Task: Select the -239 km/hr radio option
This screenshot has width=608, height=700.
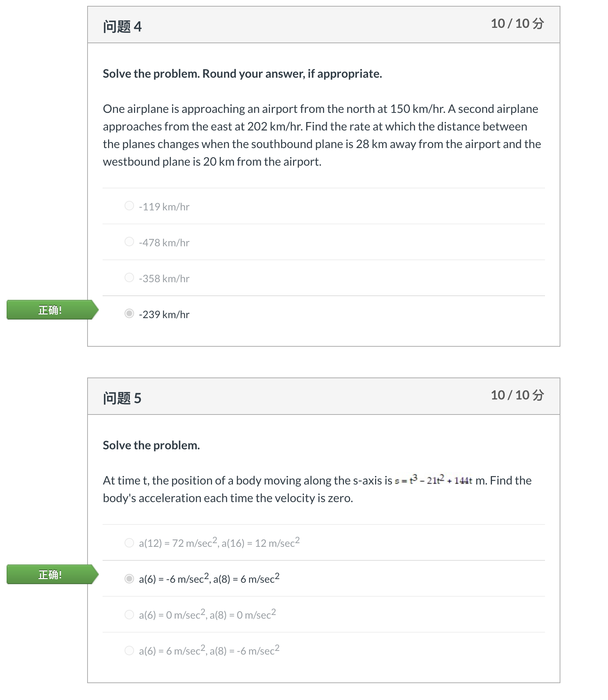Action: click(x=129, y=313)
